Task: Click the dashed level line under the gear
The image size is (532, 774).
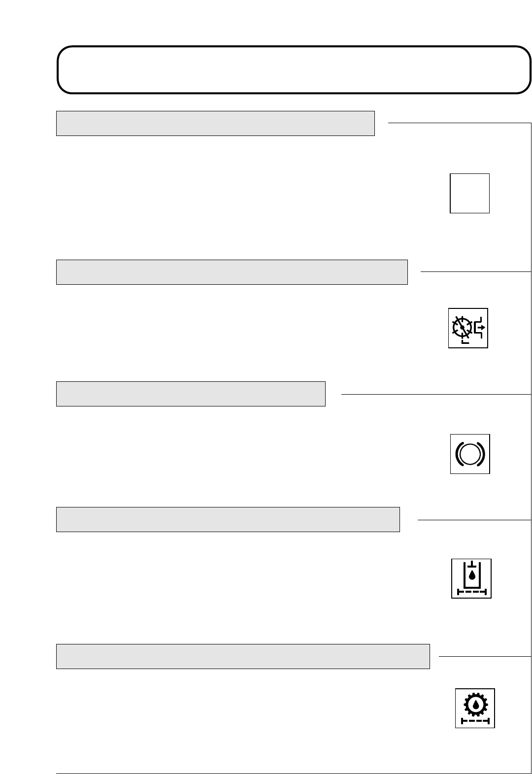Action: click(x=475, y=721)
